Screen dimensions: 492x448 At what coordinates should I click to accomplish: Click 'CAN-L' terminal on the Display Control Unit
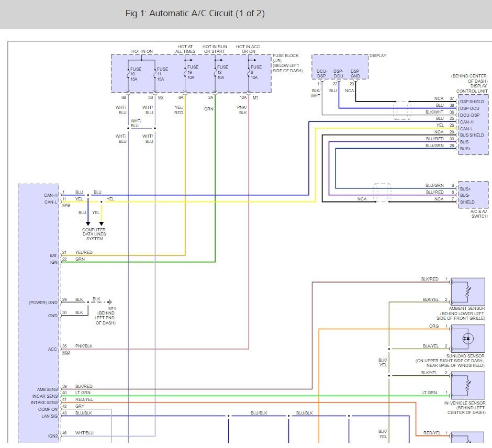click(466, 129)
